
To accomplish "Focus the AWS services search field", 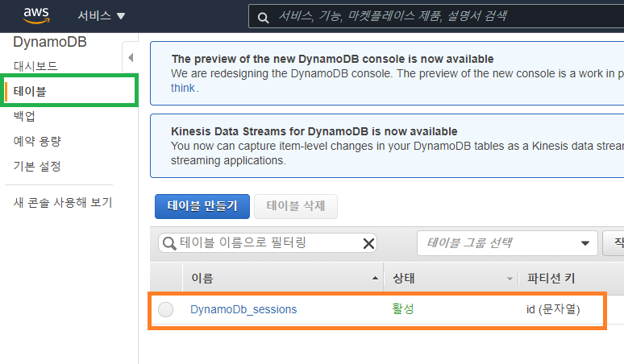I will click(x=436, y=16).
